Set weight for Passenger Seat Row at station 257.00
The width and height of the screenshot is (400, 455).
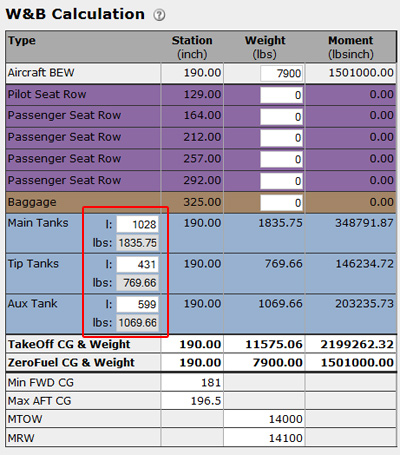pos(281,160)
